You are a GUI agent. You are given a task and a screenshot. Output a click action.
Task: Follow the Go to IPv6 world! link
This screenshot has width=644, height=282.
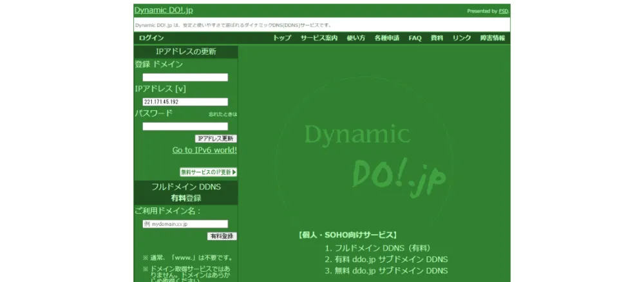(x=205, y=150)
